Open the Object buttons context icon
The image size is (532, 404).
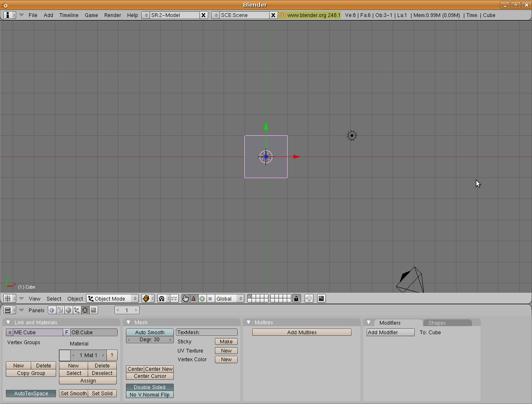[x=77, y=310]
